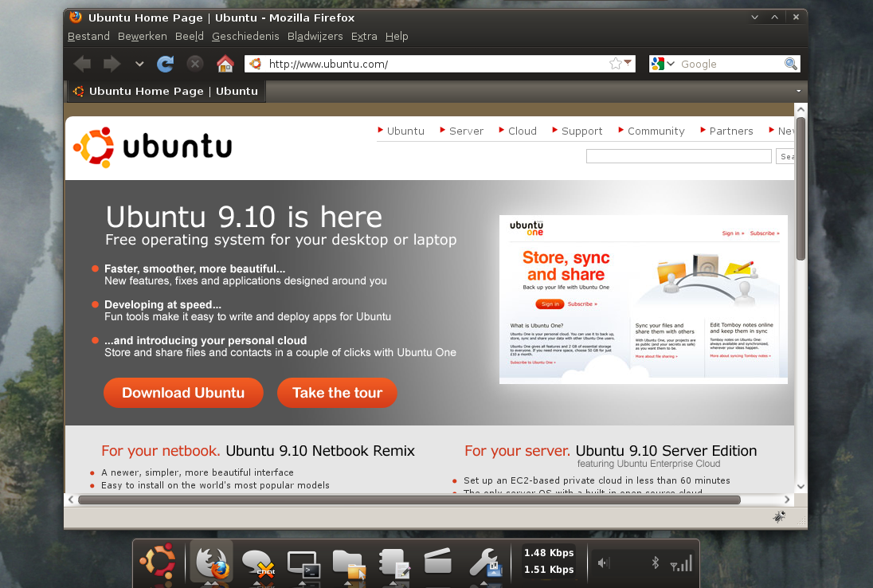The width and height of the screenshot is (873, 588).
Task: Click the horizontal scrollbar right arrow
Action: pos(787,500)
